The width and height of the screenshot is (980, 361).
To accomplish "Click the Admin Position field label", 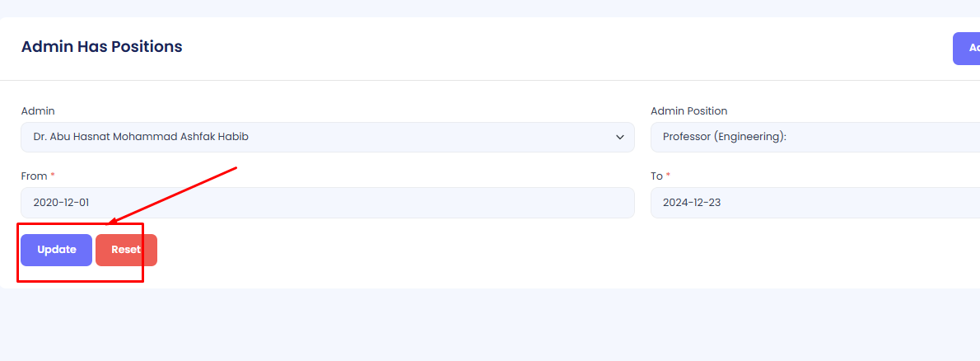I will pos(688,111).
